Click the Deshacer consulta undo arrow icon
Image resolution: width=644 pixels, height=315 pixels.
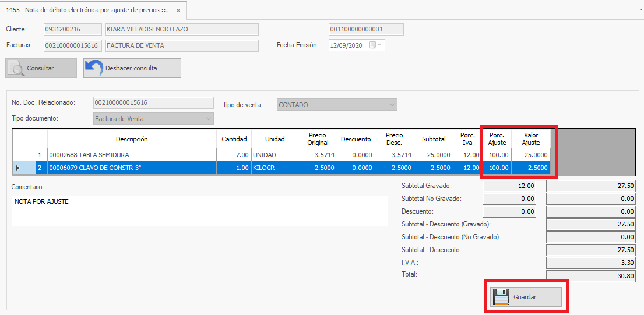point(94,68)
